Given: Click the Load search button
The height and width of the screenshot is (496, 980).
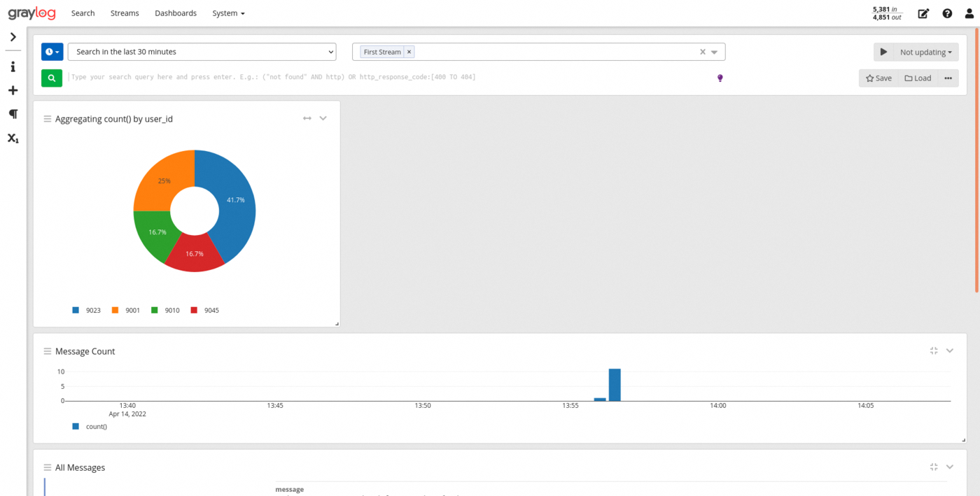Looking at the screenshot, I should point(918,78).
